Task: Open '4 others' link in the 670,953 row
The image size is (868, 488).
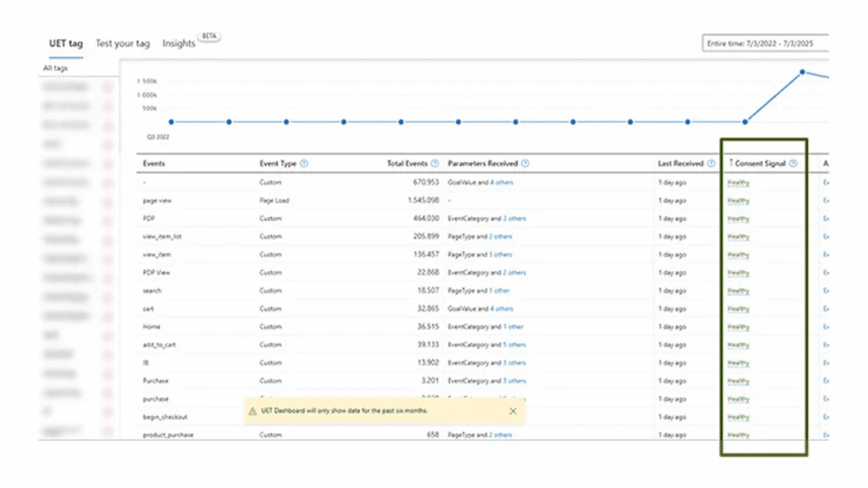Action: pyautogui.click(x=502, y=182)
